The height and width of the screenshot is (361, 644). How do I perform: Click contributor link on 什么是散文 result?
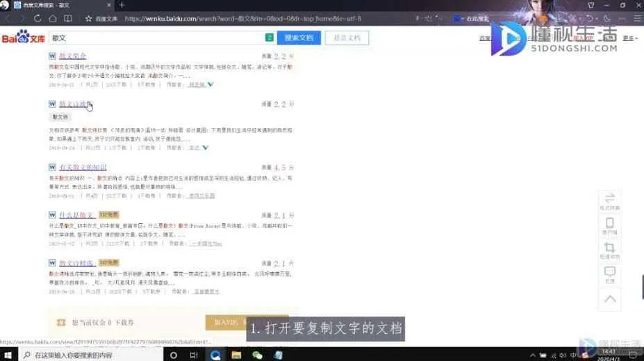[206, 244]
